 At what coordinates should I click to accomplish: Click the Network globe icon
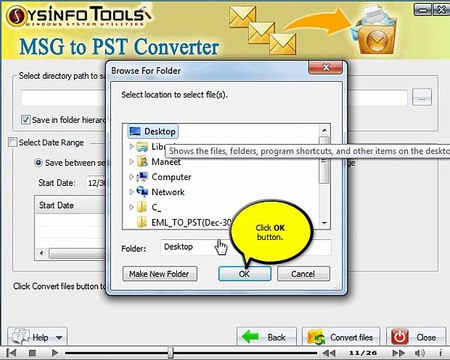(x=142, y=192)
